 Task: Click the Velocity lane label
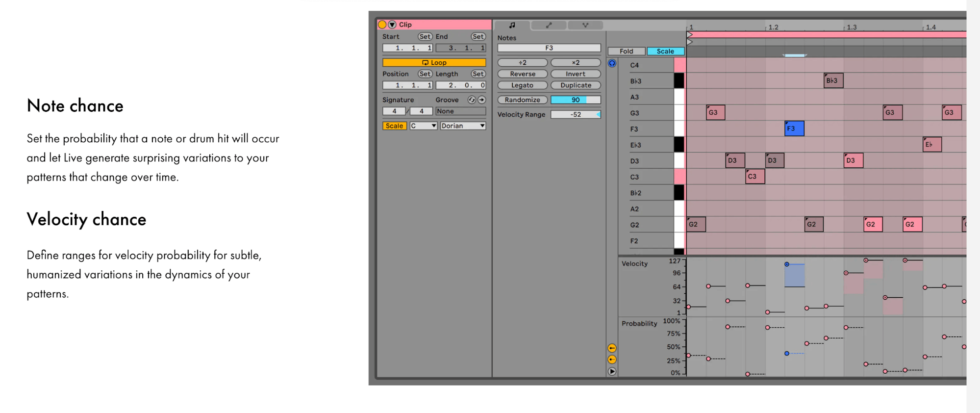tap(635, 264)
